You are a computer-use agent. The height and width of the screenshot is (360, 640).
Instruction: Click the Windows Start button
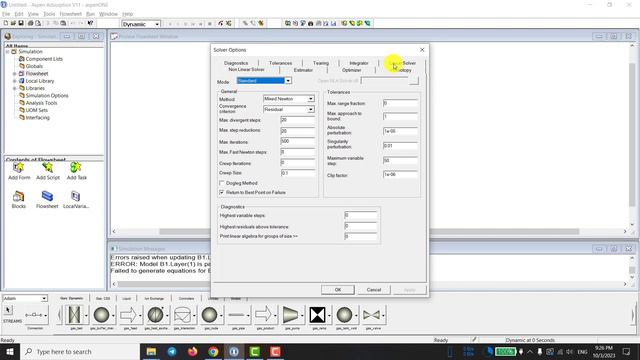click(9, 351)
